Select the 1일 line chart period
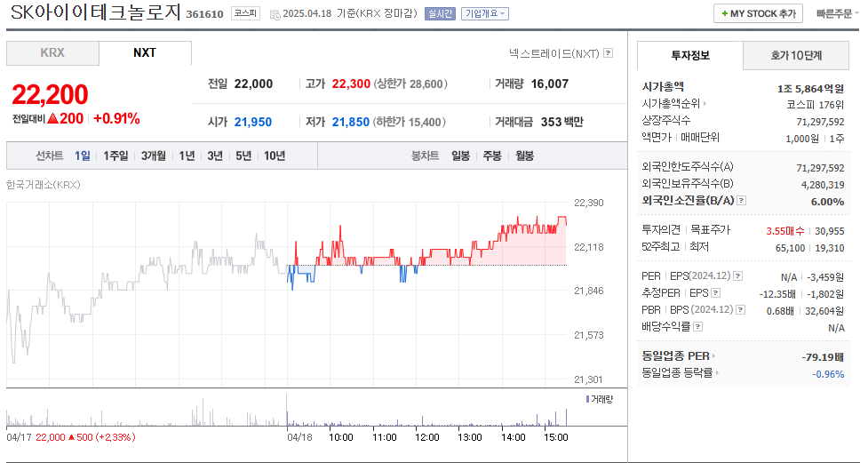 pos(83,156)
